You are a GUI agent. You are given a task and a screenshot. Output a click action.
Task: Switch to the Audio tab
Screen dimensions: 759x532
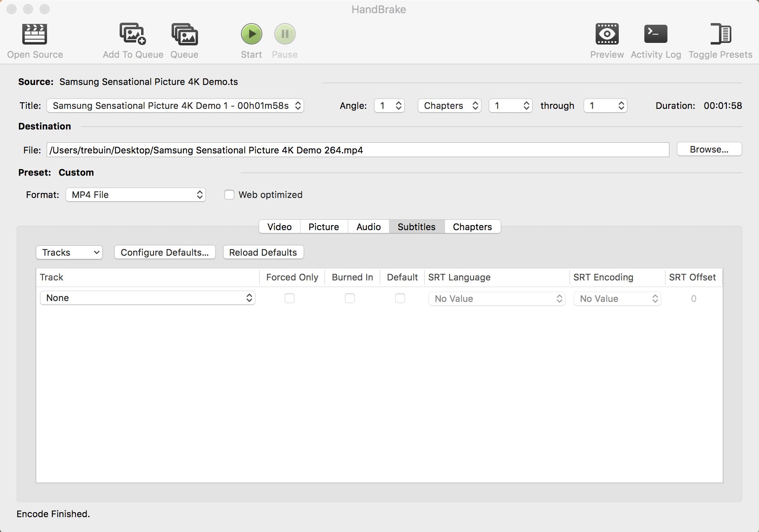(368, 227)
